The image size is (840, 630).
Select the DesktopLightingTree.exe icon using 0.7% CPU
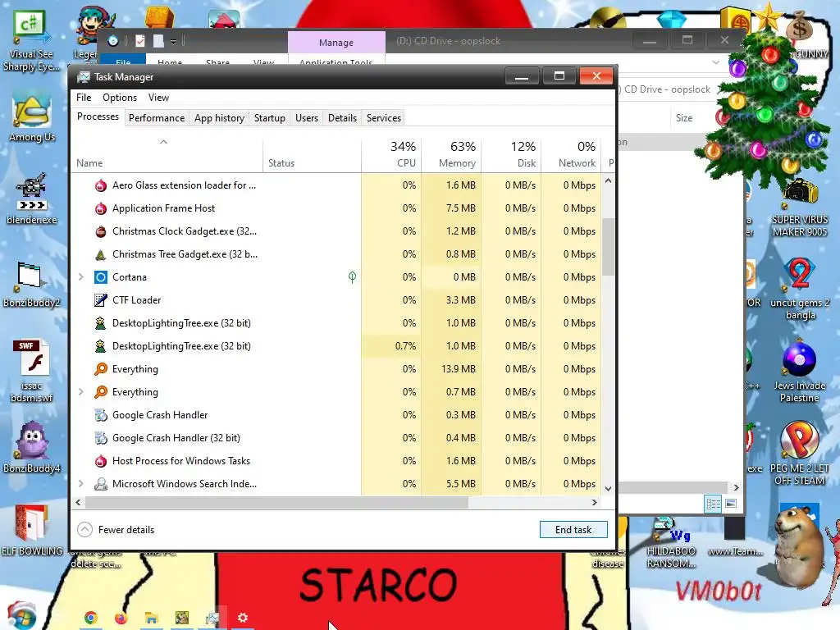(101, 346)
